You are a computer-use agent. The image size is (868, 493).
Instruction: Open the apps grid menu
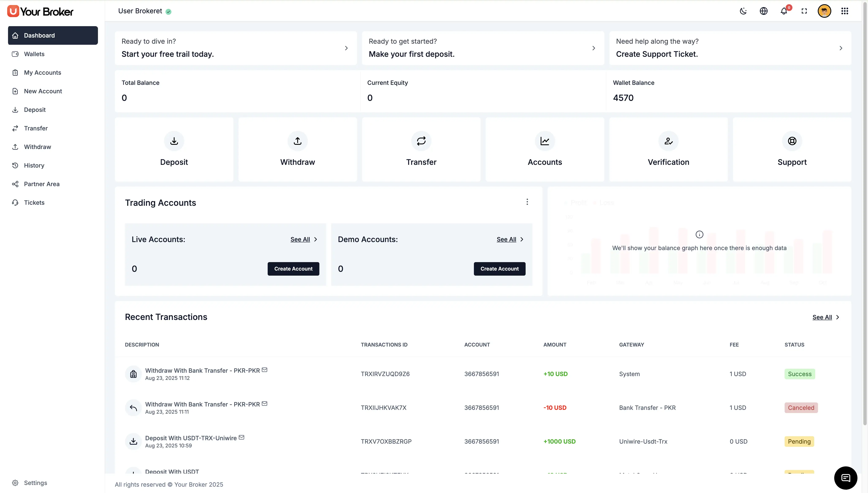click(x=845, y=11)
